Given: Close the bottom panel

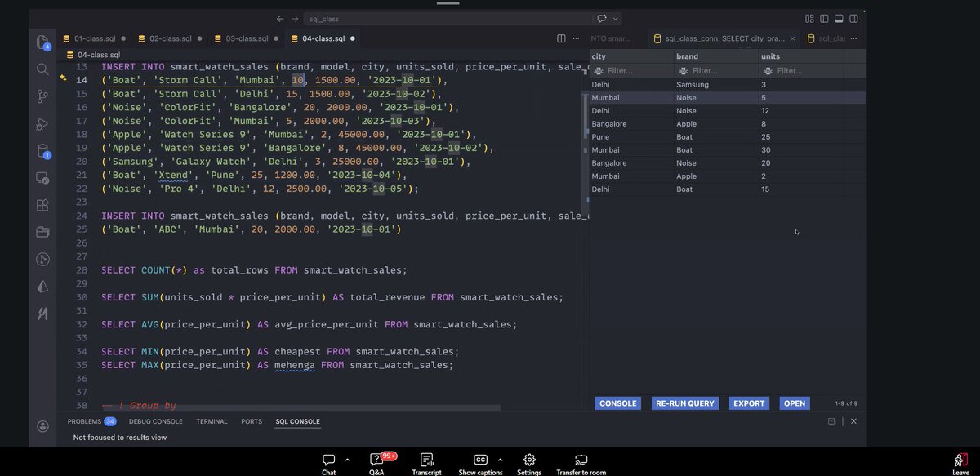Looking at the screenshot, I should tap(853, 421).
